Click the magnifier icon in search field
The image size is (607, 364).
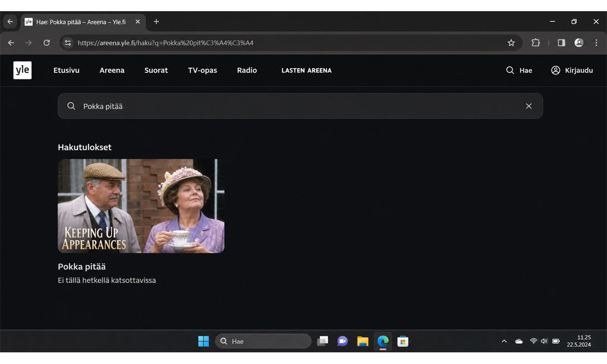click(x=71, y=106)
